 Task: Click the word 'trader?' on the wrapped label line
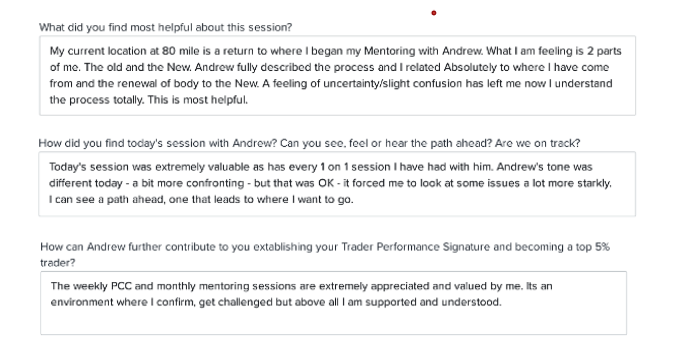coord(57,263)
